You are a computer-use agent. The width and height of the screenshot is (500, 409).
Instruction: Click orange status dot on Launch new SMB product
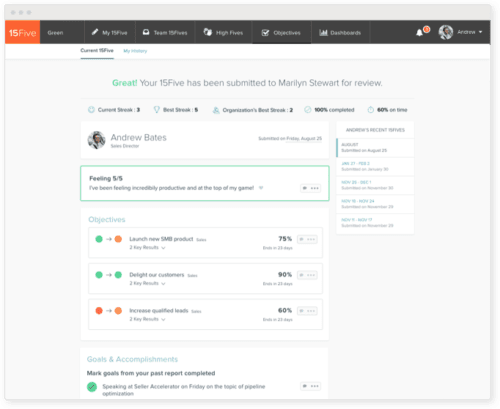[118, 239]
